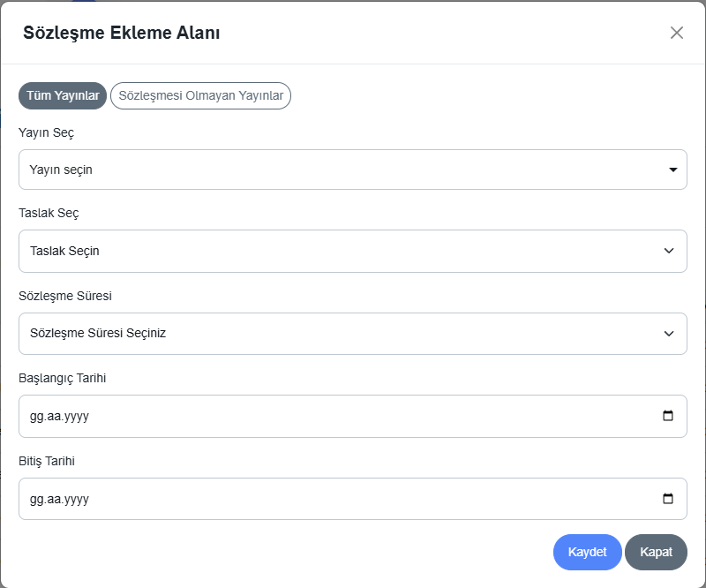Focus the year segment of Başlangıç Tarihi
Screen dimensions: 706x588
76,417
